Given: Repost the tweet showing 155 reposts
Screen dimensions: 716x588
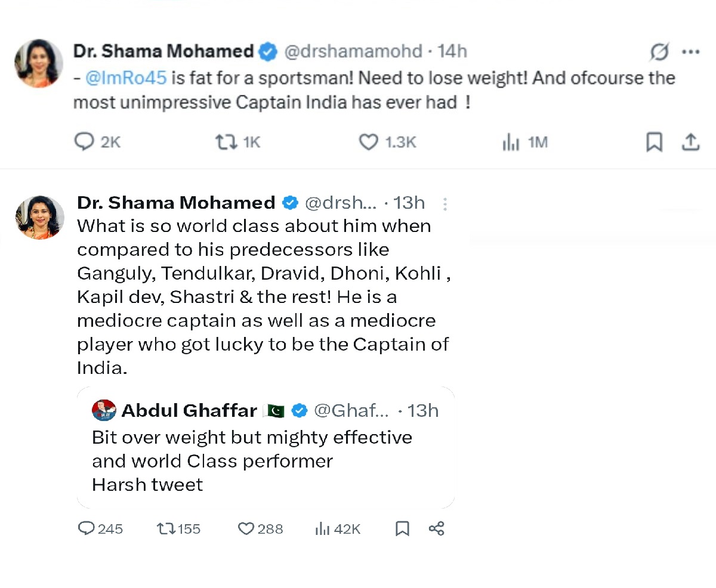Looking at the screenshot, I should 165,528.
